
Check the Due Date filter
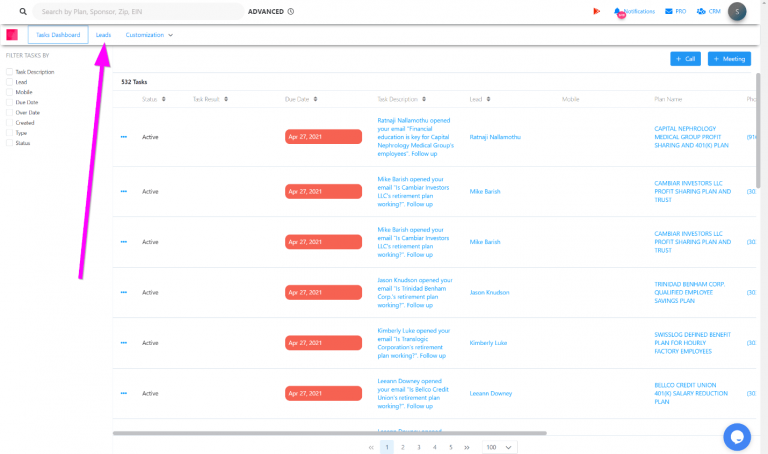pos(10,102)
